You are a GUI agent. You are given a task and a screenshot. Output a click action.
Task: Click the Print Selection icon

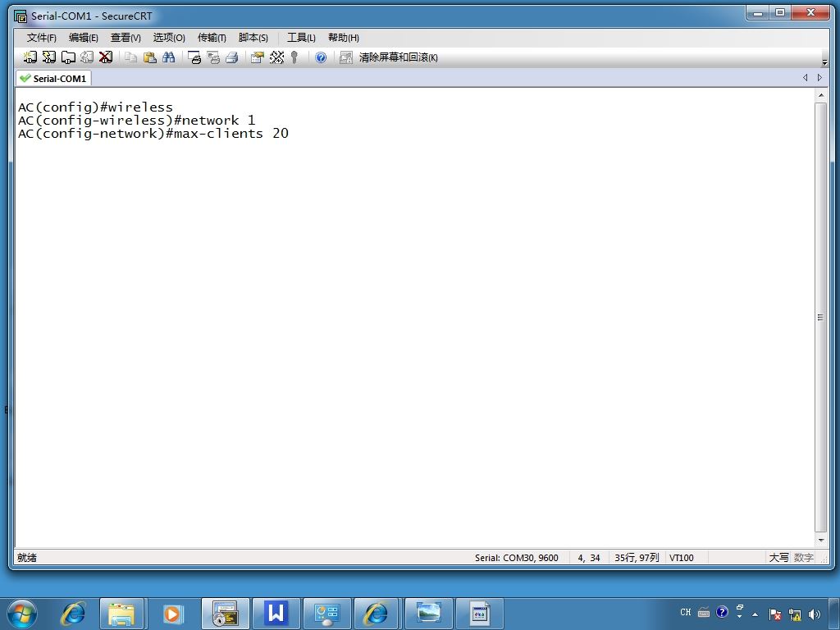click(213, 57)
